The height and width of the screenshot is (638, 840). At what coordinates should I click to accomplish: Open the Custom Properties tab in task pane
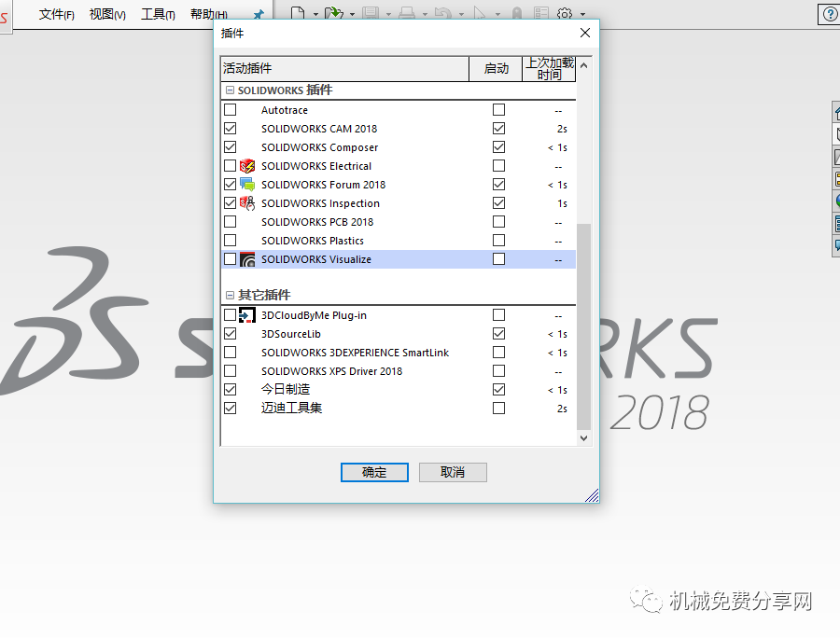837,223
